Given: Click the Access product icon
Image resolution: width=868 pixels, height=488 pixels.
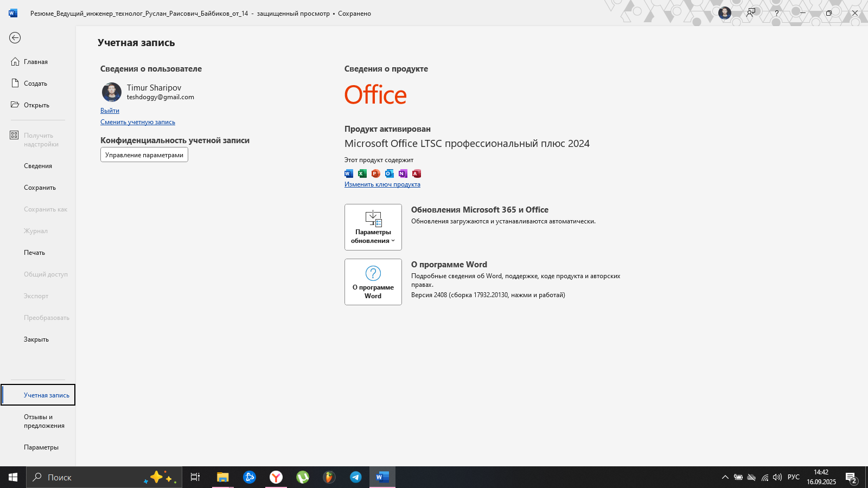Looking at the screenshot, I should [417, 174].
